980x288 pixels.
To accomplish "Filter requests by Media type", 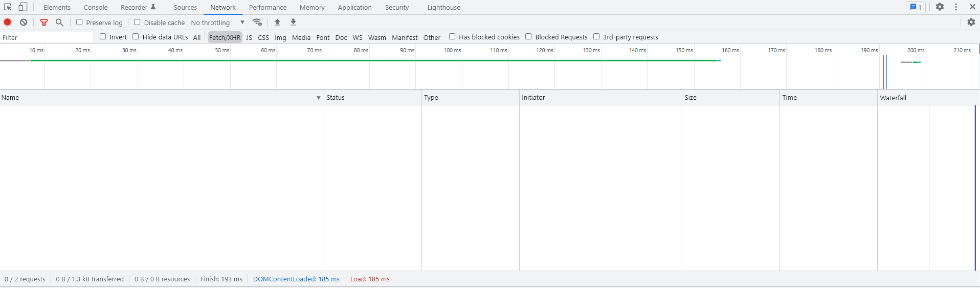I will (301, 37).
